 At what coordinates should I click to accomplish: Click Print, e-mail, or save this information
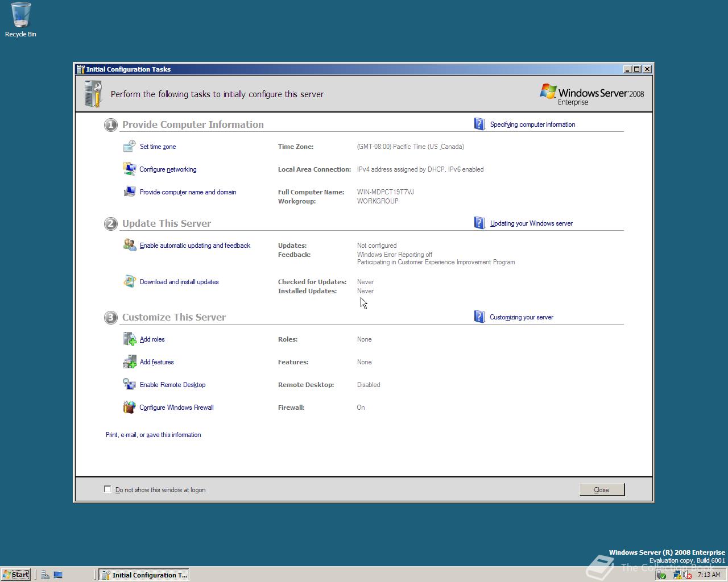tap(153, 435)
